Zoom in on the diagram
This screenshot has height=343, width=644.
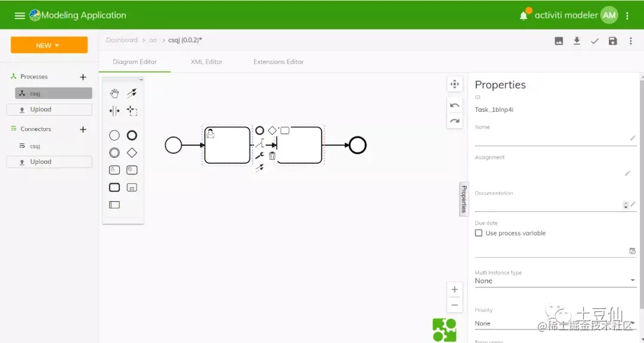click(x=454, y=289)
